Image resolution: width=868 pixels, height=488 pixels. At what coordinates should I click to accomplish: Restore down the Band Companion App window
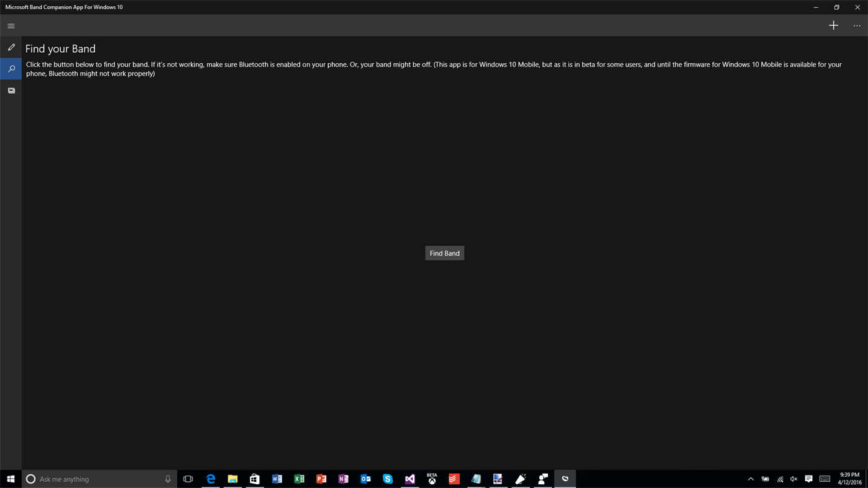pyautogui.click(x=836, y=7)
